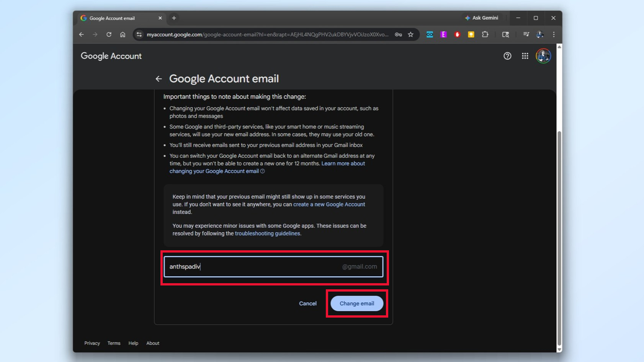The image size is (644, 362).
Task: Click the back arrow beside Google Account email
Action: coord(159,79)
